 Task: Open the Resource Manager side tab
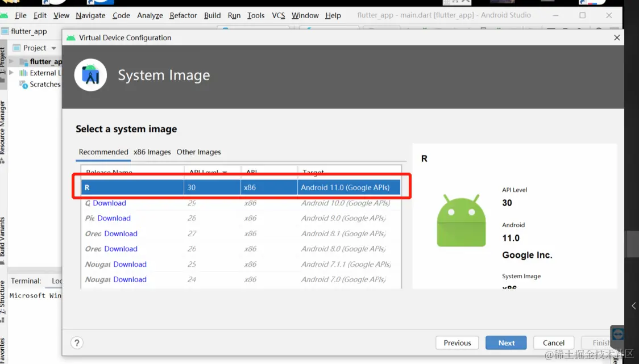pyautogui.click(x=3, y=132)
